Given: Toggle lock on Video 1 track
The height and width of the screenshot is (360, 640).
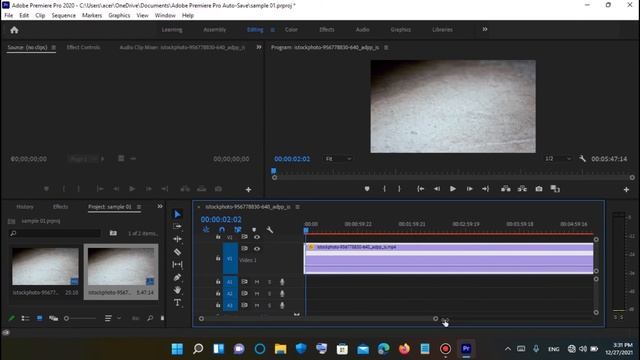Looking at the screenshot, I should (218, 258).
